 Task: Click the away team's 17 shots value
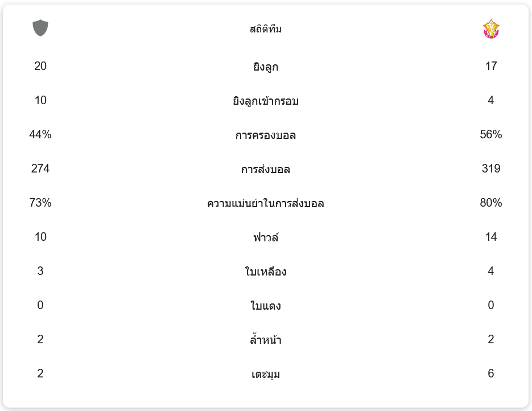pyautogui.click(x=490, y=67)
